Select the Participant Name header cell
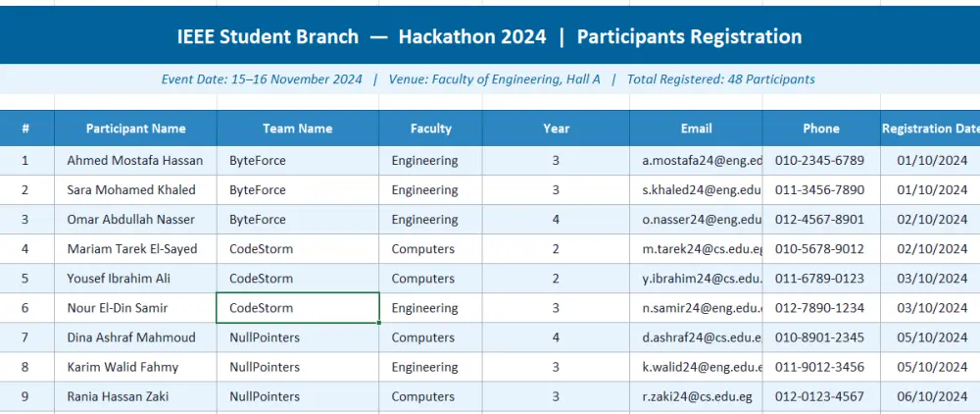Image resolution: width=980 pixels, height=414 pixels. coord(135,129)
